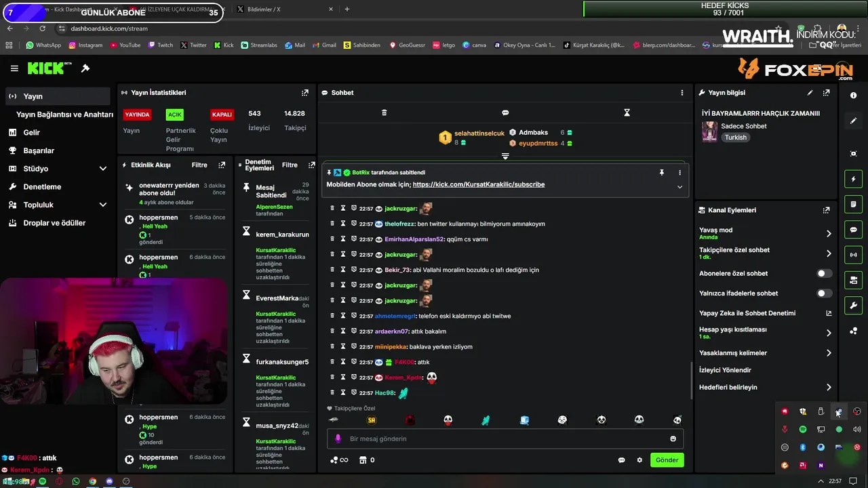Open the pinned message three-dot options
The image size is (868, 488).
click(x=679, y=172)
